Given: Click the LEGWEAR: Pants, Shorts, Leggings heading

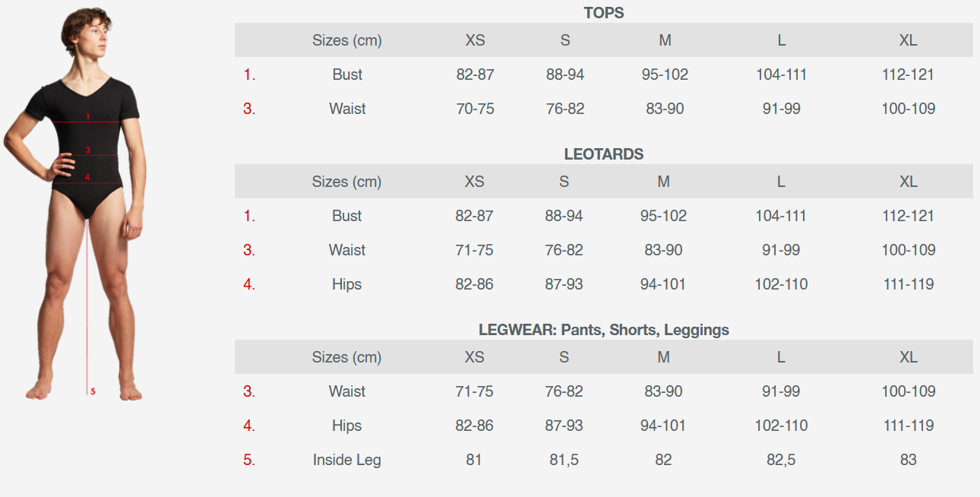Looking at the screenshot, I should point(603,330).
